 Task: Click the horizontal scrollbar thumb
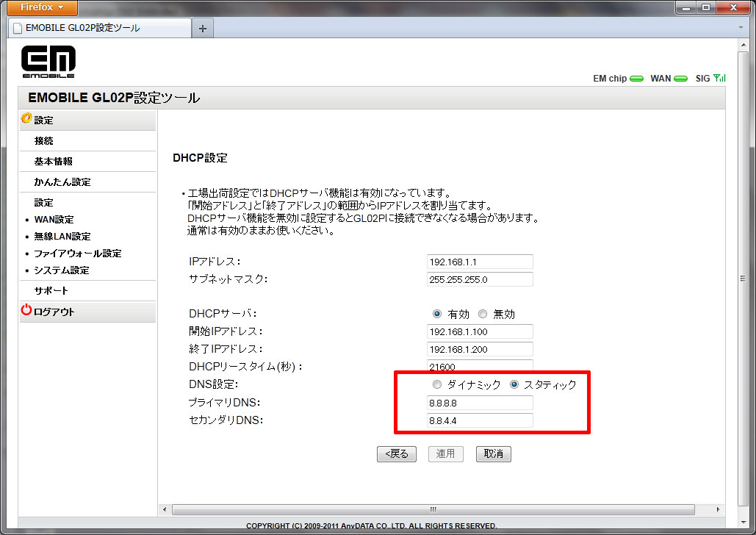(x=433, y=509)
